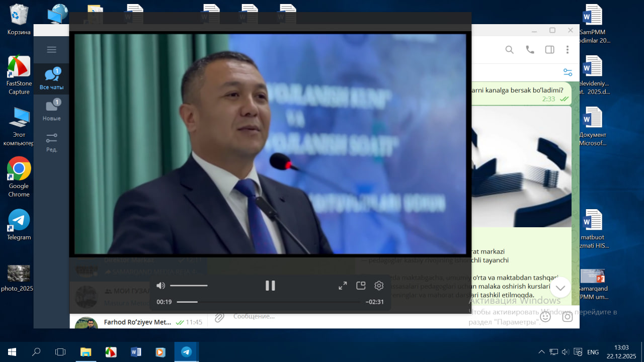
Task: Open Telegram hamburger main menu
Action: 51,49
